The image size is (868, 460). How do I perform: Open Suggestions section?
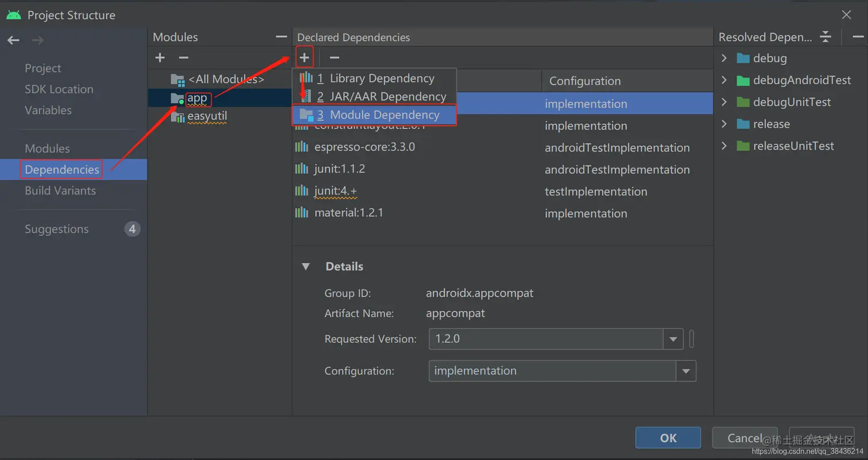point(57,229)
